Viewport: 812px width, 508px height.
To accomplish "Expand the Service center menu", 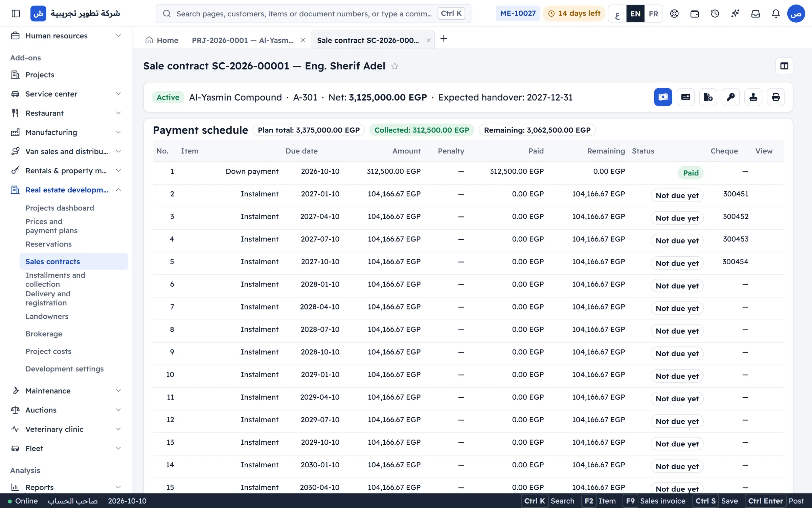I will 66,94.
